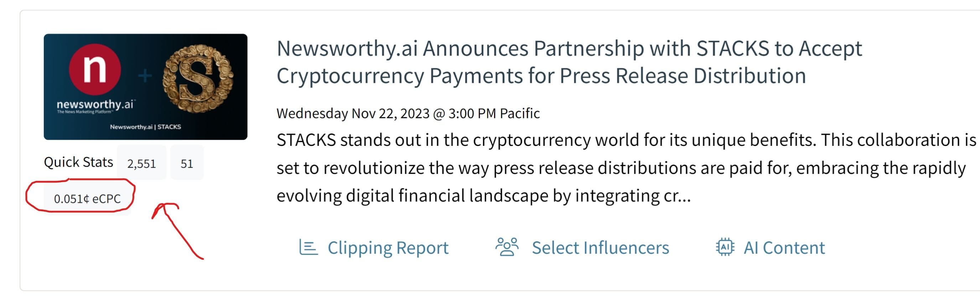Click the newsworthy.ai wordmark in thumbnail
The image size is (980, 302).
tap(95, 105)
